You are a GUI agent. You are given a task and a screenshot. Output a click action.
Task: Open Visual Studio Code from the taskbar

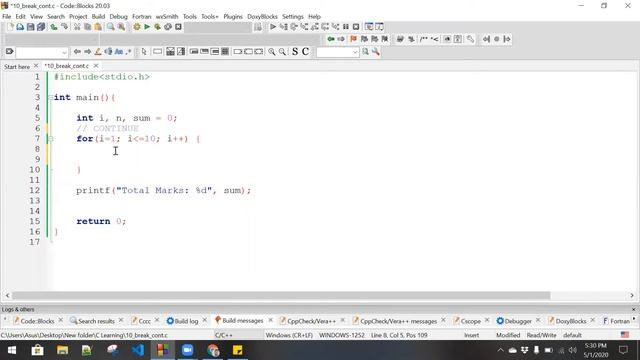138,350
